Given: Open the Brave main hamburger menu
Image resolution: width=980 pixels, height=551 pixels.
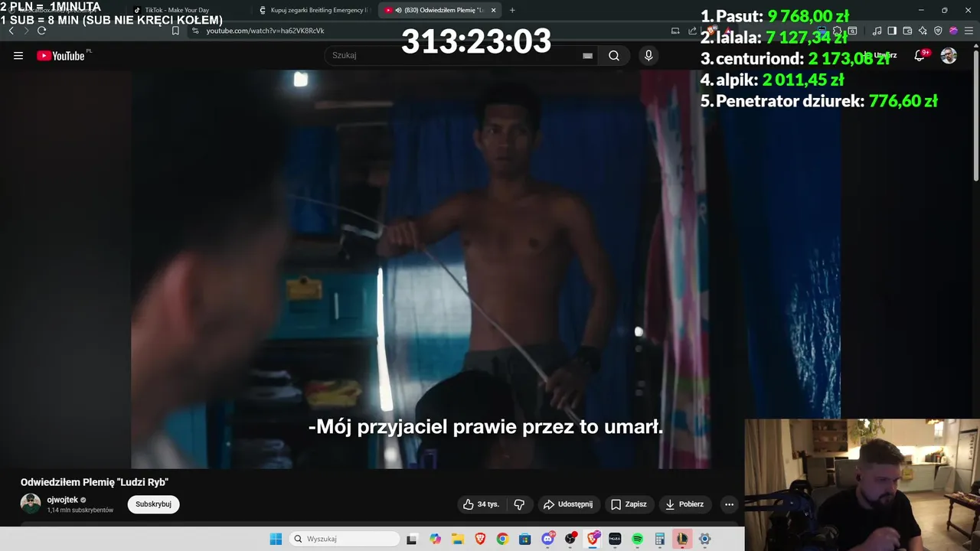Looking at the screenshot, I should (969, 31).
